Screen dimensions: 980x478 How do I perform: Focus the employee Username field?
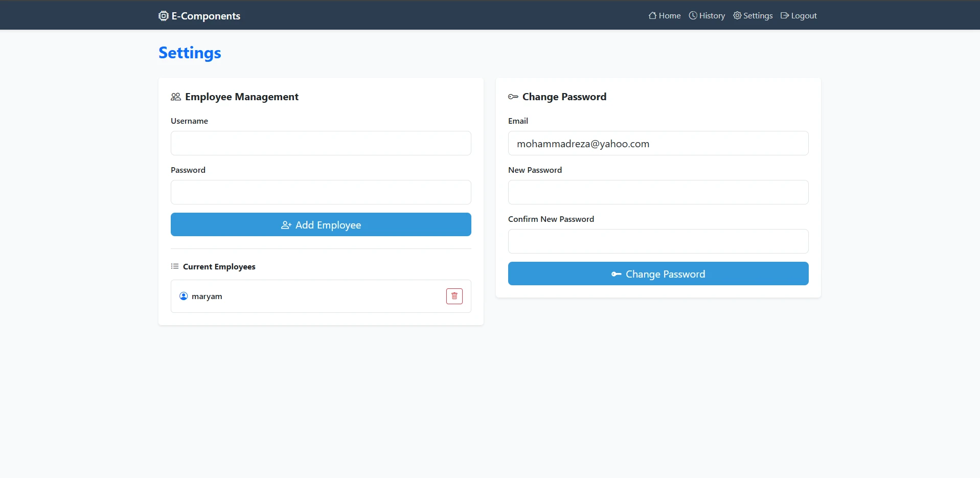coord(321,143)
